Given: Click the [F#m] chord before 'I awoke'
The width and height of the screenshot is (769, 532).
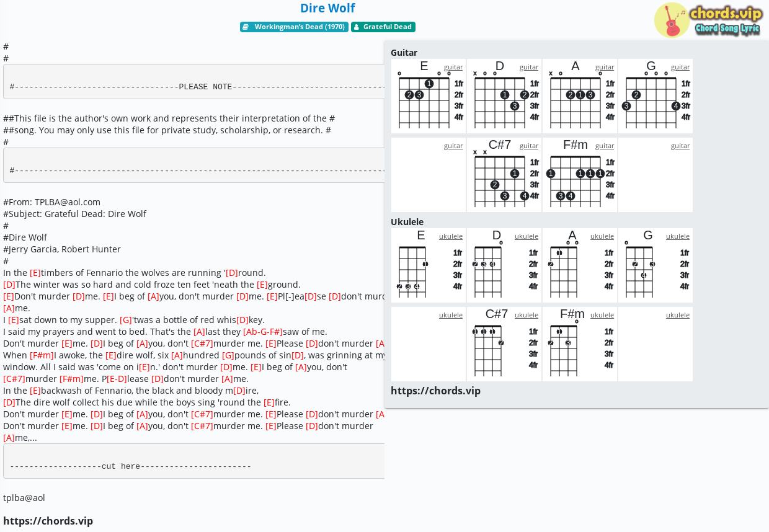Looking at the screenshot, I should tap(42, 355).
